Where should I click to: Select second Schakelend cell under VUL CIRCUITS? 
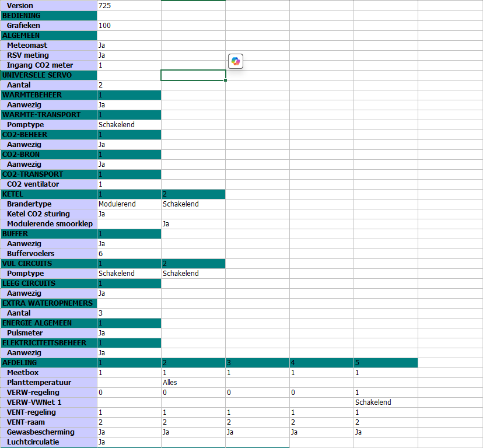[193, 274]
